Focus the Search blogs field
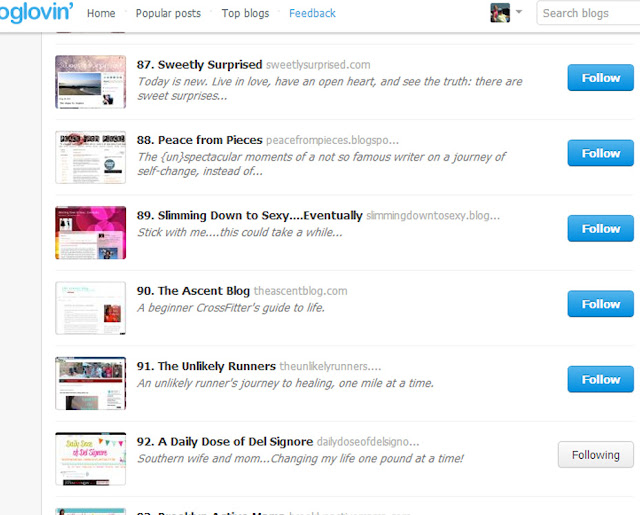Image resolution: width=640 pixels, height=515 pixels. [588, 13]
